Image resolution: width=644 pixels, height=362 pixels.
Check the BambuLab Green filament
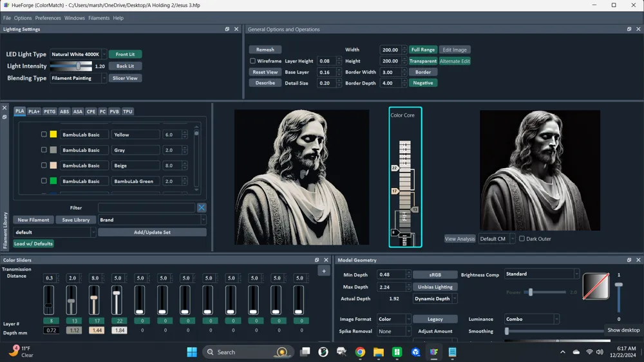point(44,181)
